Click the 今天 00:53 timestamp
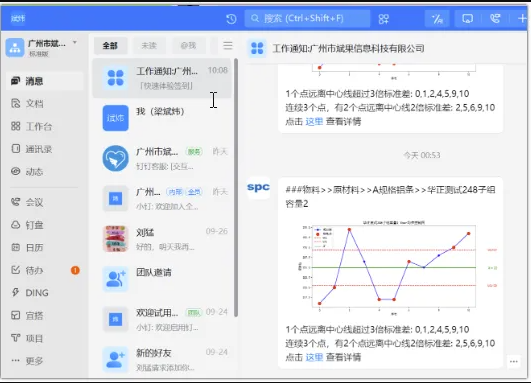The width and height of the screenshot is (531, 383). click(x=422, y=155)
